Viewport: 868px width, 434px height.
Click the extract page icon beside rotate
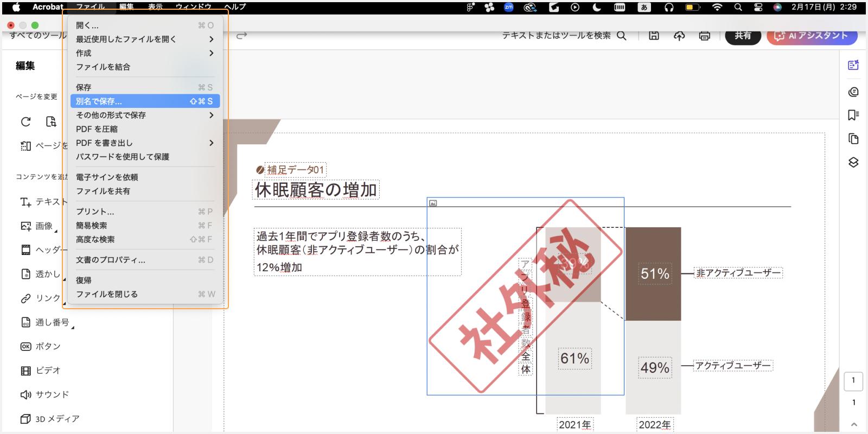click(x=51, y=122)
